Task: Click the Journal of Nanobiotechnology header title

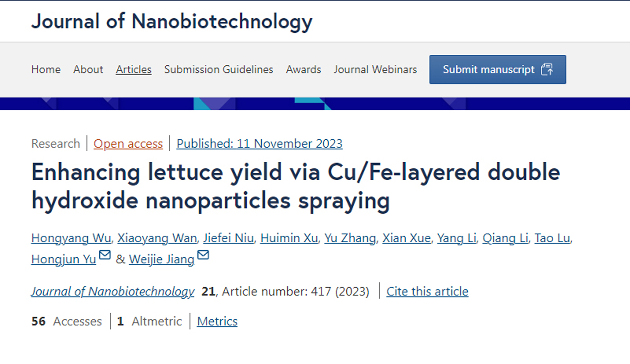Action: 172,21
